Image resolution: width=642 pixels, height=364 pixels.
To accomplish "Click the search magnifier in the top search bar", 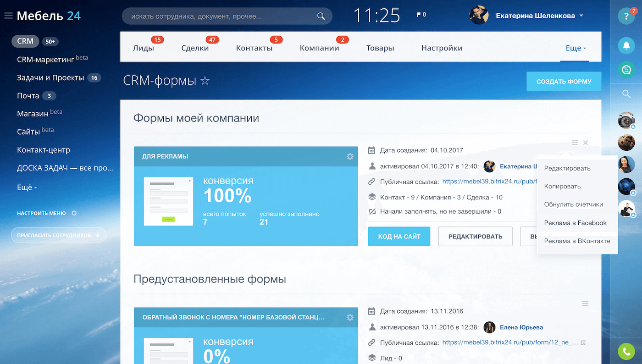I will (x=321, y=16).
